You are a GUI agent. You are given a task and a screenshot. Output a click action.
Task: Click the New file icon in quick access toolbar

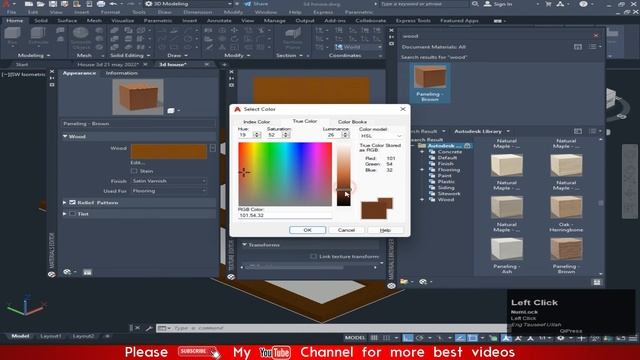(29, 4)
